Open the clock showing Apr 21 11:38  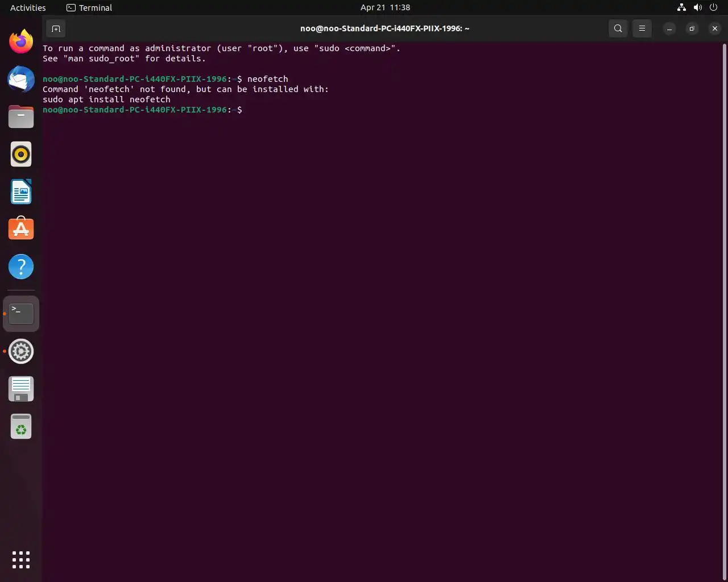pyautogui.click(x=385, y=8)
